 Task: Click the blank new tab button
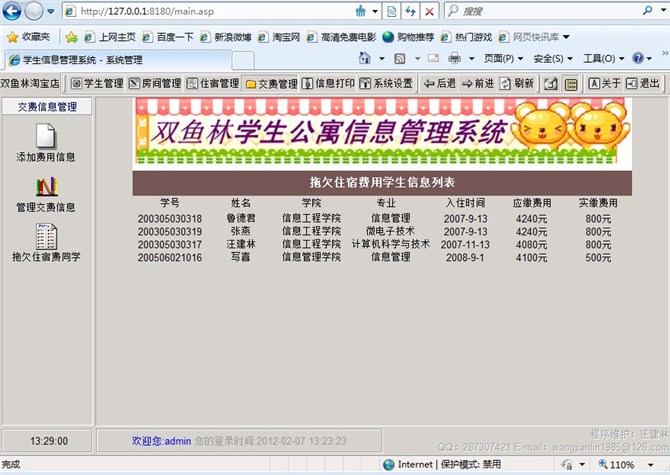[243, 61]
